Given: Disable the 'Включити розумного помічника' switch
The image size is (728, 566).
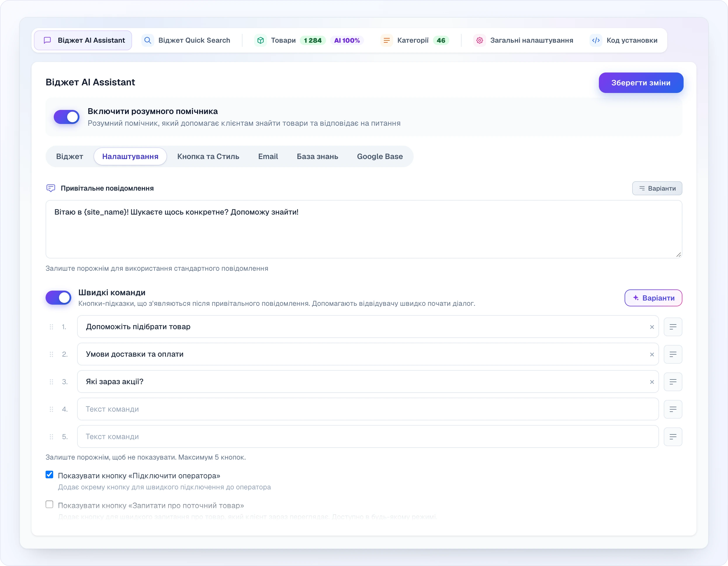Looking at the screenshot, I should (67, 117).
